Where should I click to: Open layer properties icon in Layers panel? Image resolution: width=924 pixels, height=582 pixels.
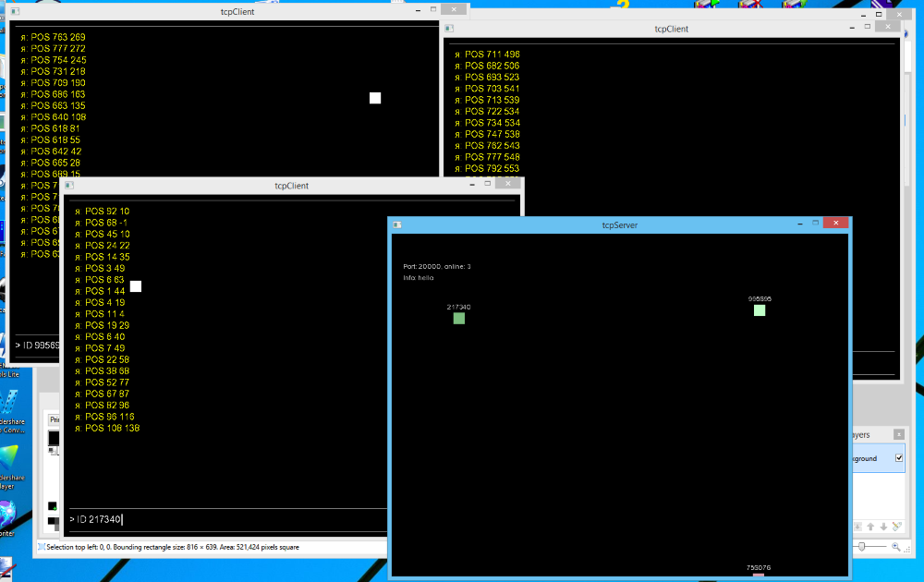tap(897, 527)
